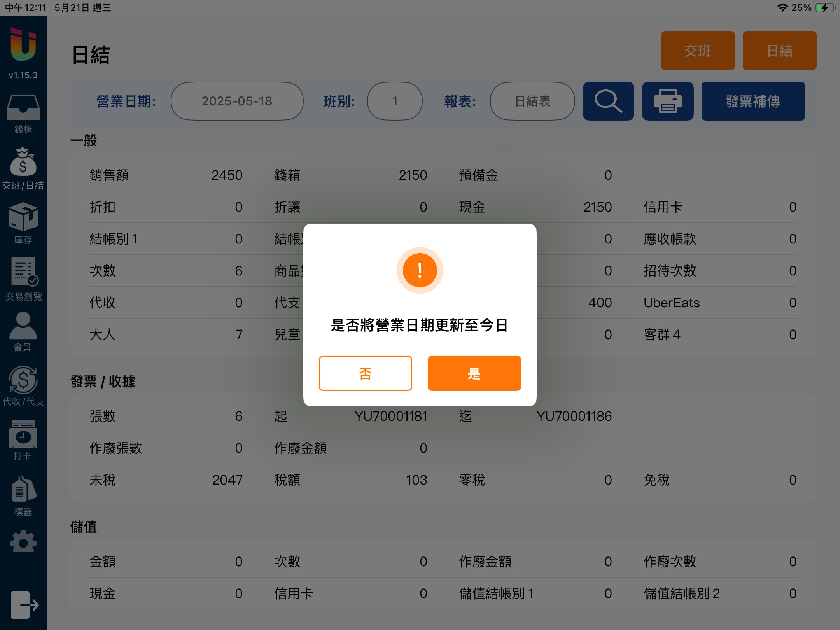
Task: Click the 發票補傳 button
Action: tap(753, 101)
